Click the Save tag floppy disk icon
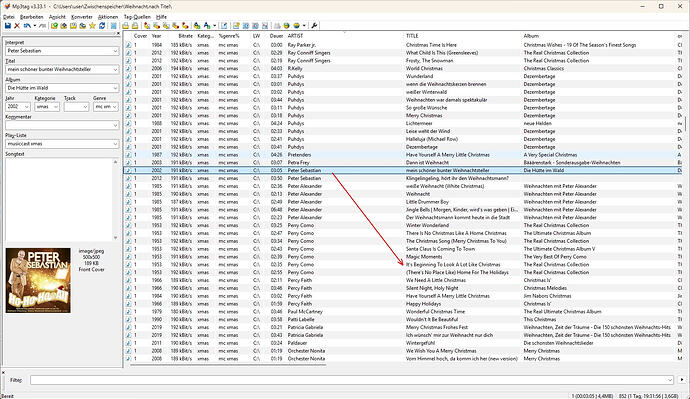The image size is (690, 399). click(7, 26)
